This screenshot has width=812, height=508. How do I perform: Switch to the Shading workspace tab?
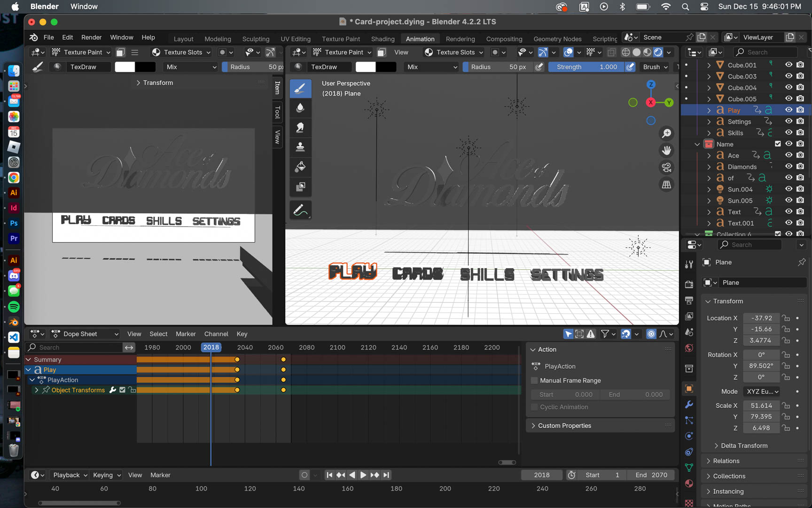coord(383,39)
